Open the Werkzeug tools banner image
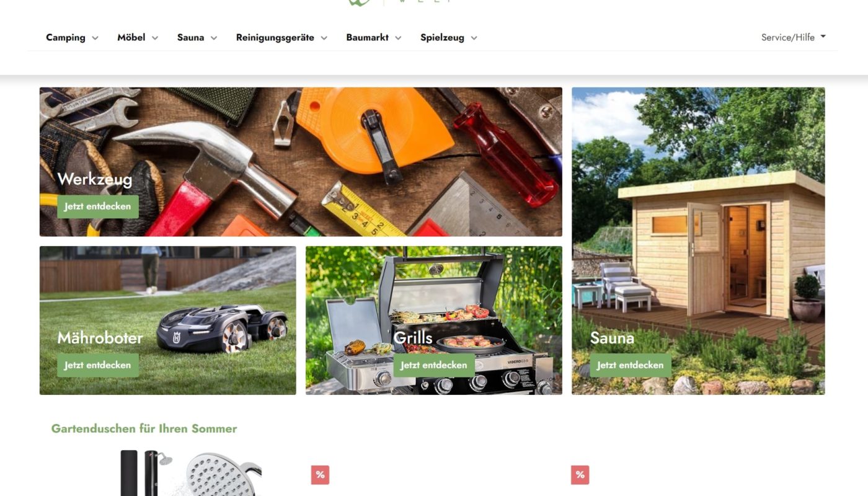Screen dimensions: 868x496 pos(301,162)
